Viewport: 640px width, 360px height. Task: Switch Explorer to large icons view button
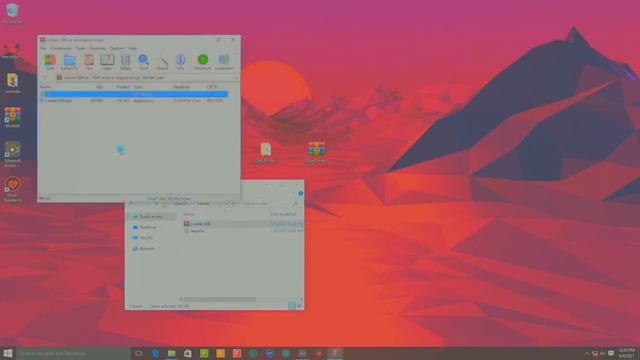[x=299, y=306]
